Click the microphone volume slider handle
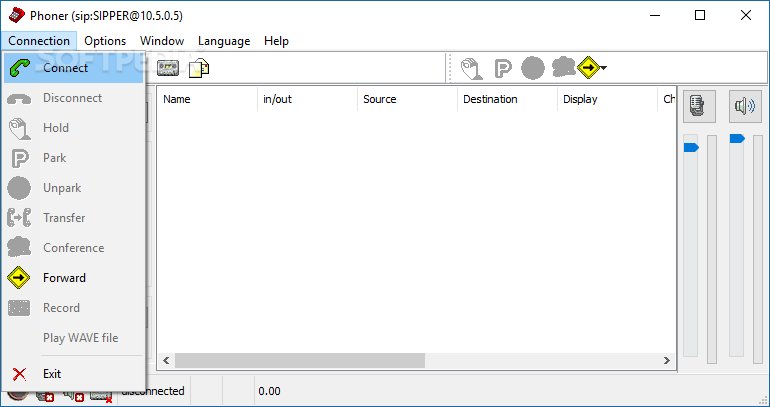This screenshot has width=770, height=407. click(691, 147)
